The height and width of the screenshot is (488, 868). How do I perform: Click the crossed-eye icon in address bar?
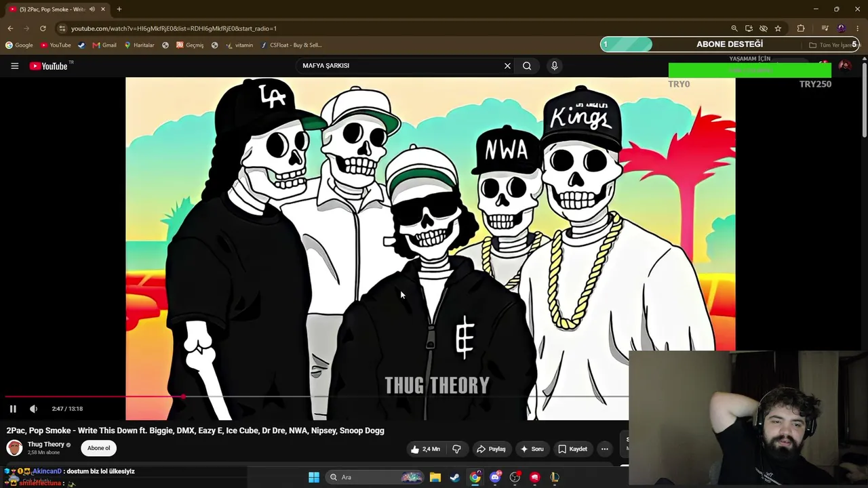coord(764,28)
